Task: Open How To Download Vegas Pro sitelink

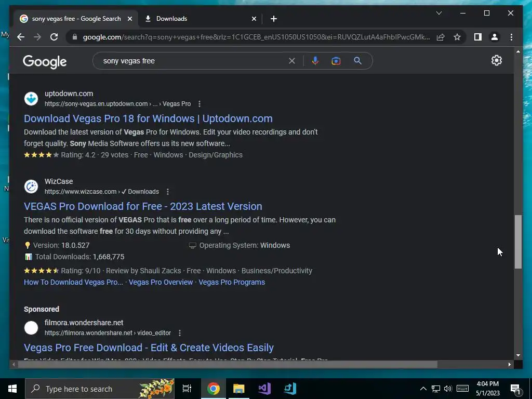Action: [x=73, y=282]
